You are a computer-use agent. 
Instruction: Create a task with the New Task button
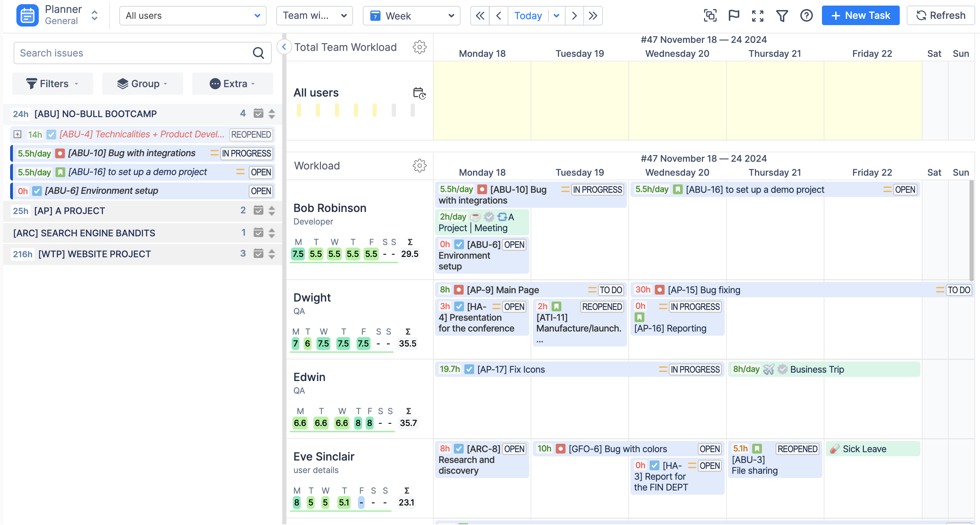click(x=860, y=15)
